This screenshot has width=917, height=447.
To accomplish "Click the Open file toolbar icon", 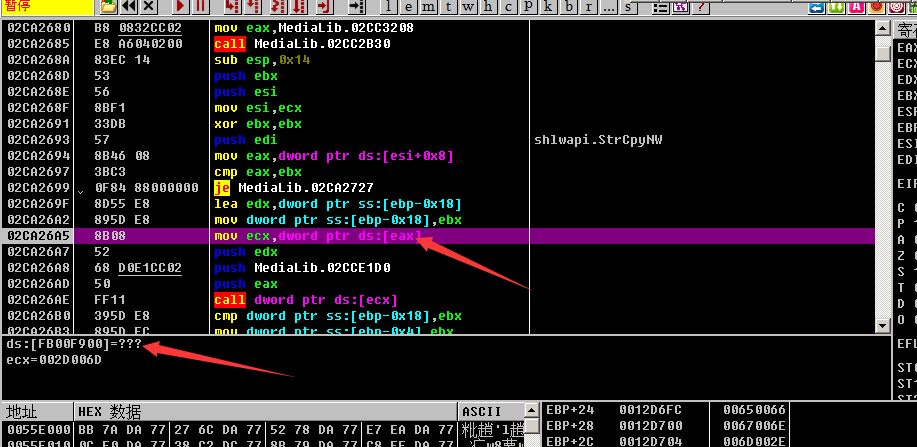I will point(108,6).
